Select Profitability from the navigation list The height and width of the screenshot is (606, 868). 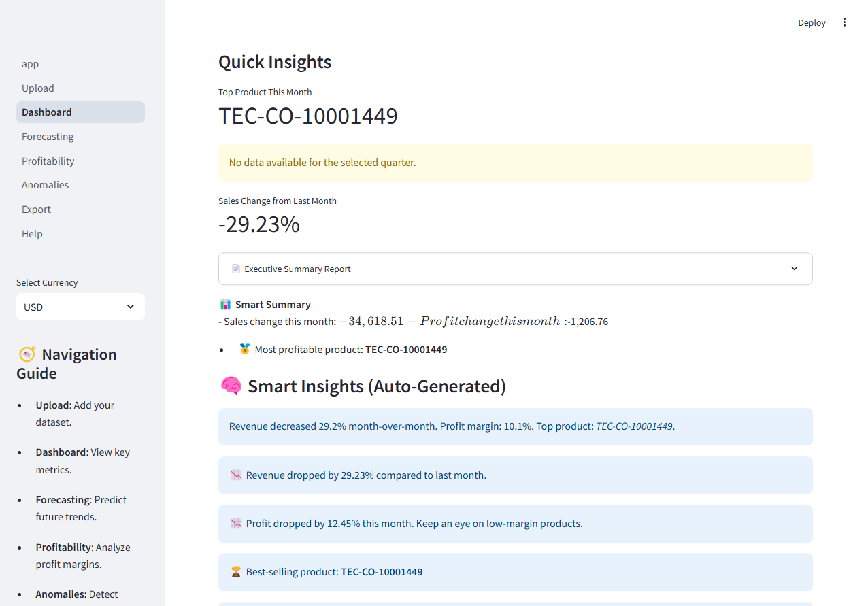point(48,161)
